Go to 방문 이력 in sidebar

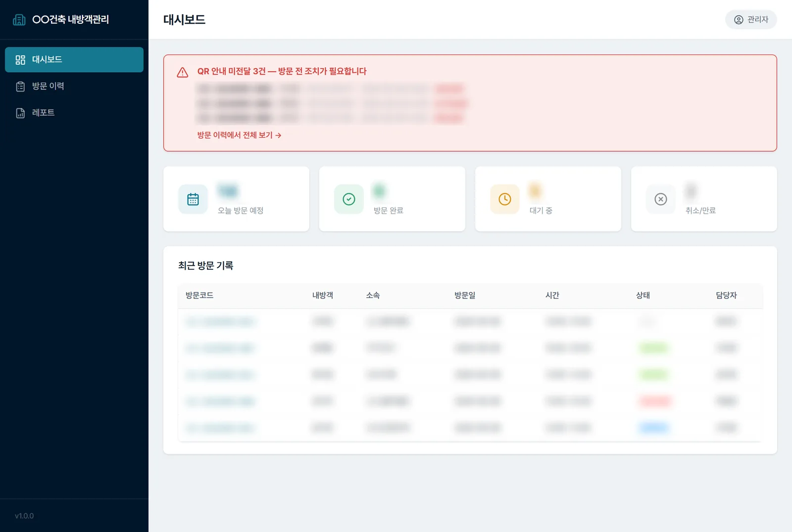[x=74, y=86]
